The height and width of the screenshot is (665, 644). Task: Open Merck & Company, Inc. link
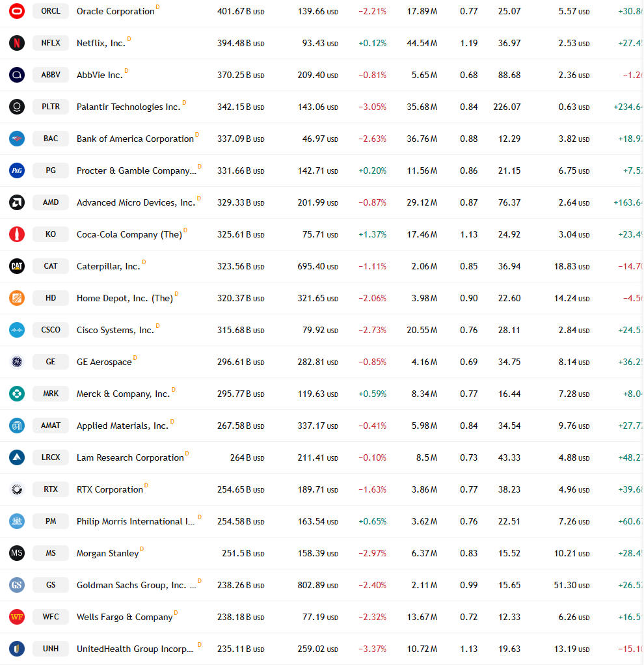pyautogui.click(x=124, y=394)
